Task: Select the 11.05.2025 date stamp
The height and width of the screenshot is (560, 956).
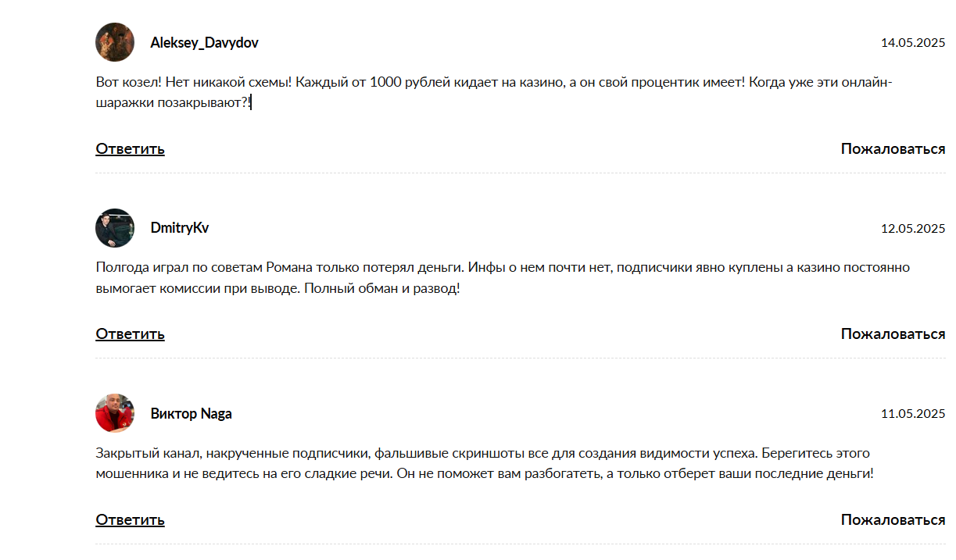Action: pos(913,414)
